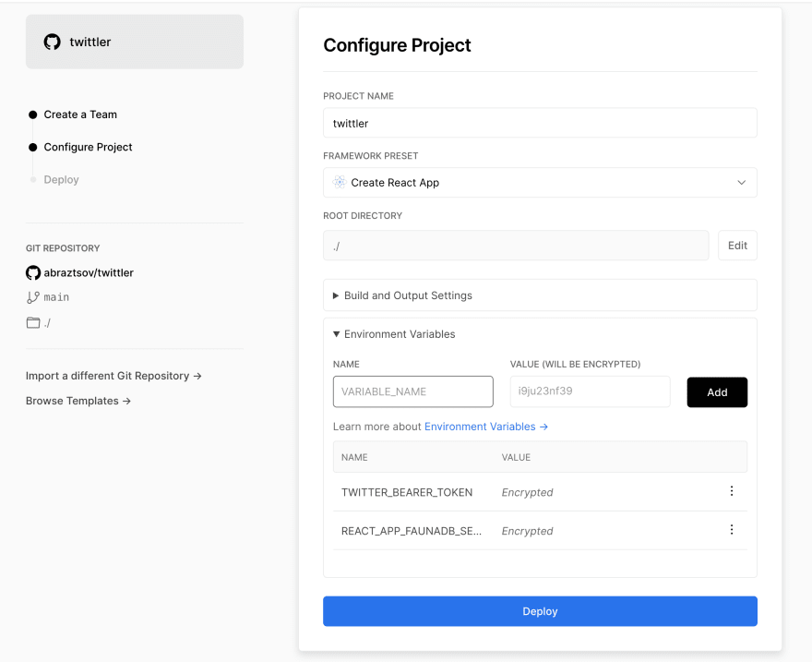The image size is (812, 662).
Task: Click the folder icon under Git Repository
Action: 33,323
